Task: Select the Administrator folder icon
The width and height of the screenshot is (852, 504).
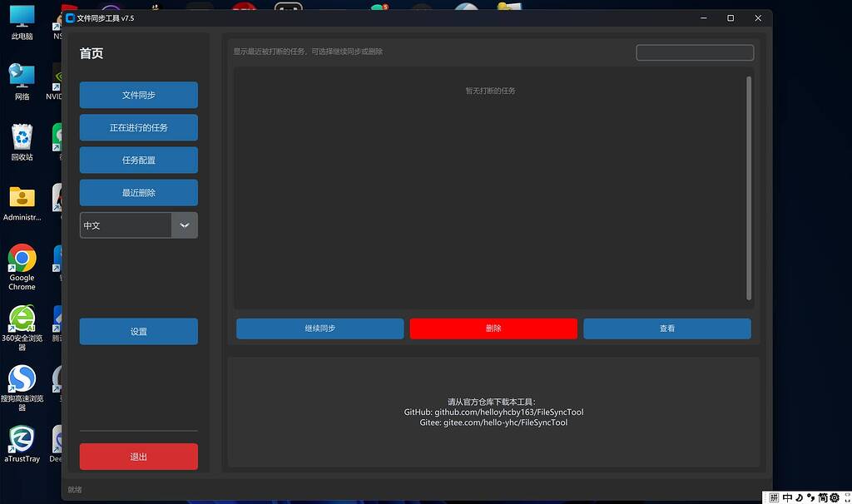Action: tap(22, 203)
